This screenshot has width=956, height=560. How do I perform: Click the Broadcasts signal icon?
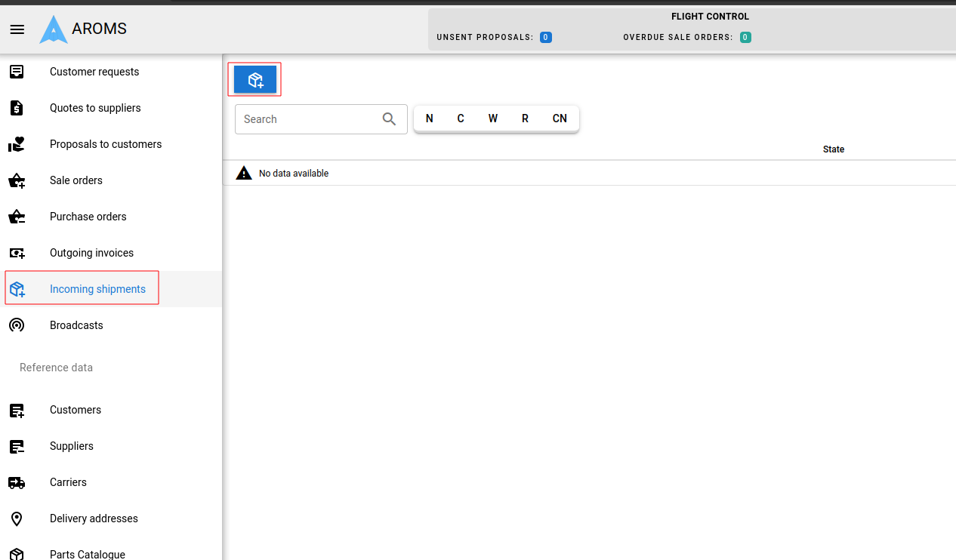point(17,325)
